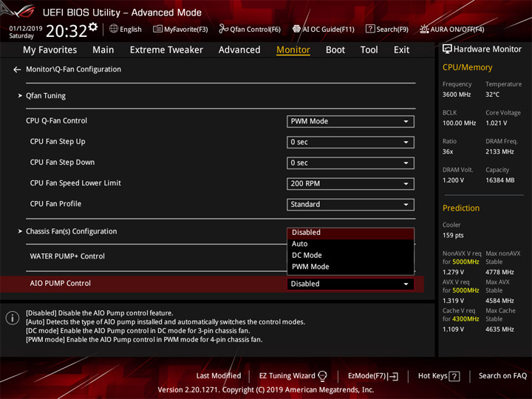Click the CPU Q-Fan Control label
Image resolution: width=532 pixels, height=399 pixels.
[56, 120]
